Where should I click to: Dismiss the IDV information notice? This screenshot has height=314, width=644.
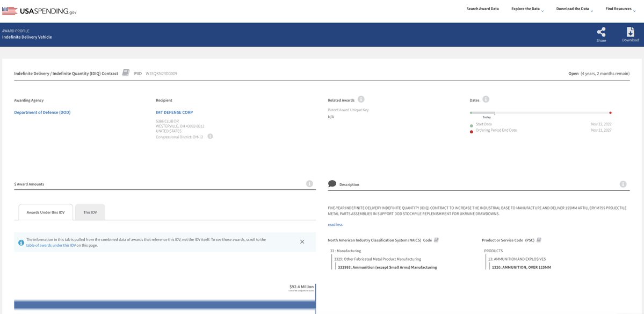pos(302,241)
